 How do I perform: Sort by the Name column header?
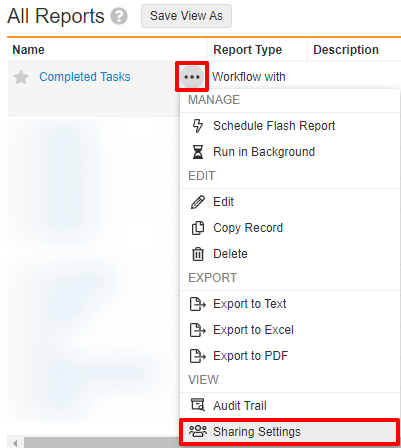[28, 50]
